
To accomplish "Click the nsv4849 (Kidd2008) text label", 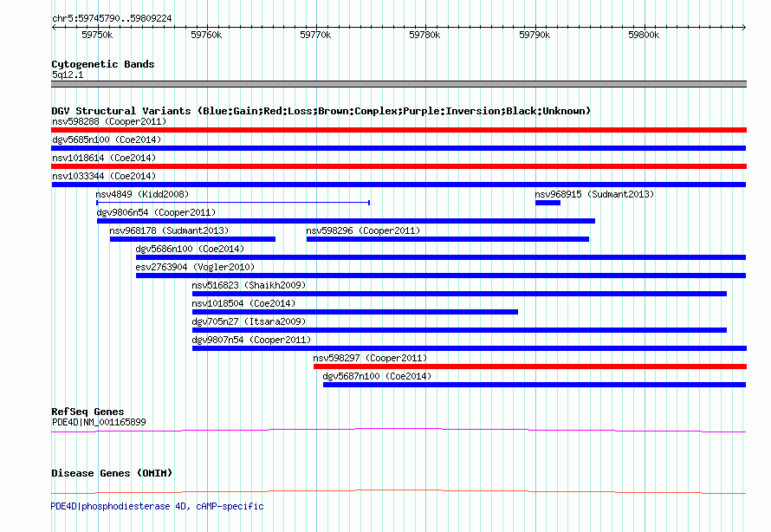I will coord(142,194).
